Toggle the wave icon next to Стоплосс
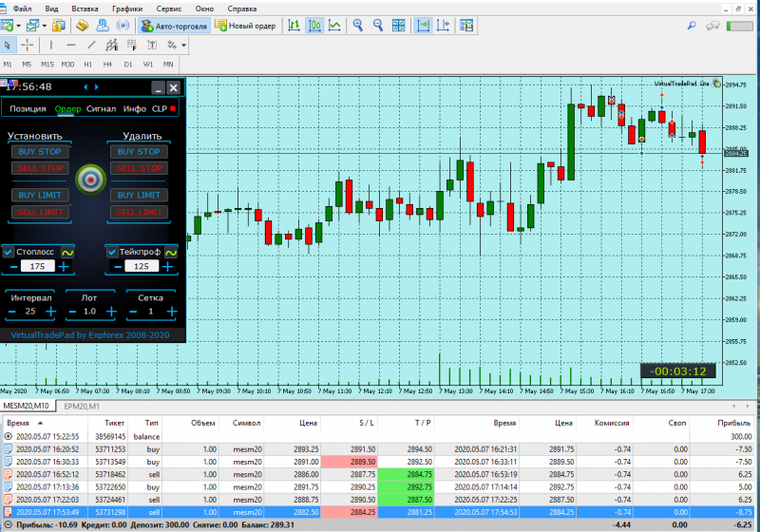The height and width of the screenshot is (532, 760). [67, 253]
